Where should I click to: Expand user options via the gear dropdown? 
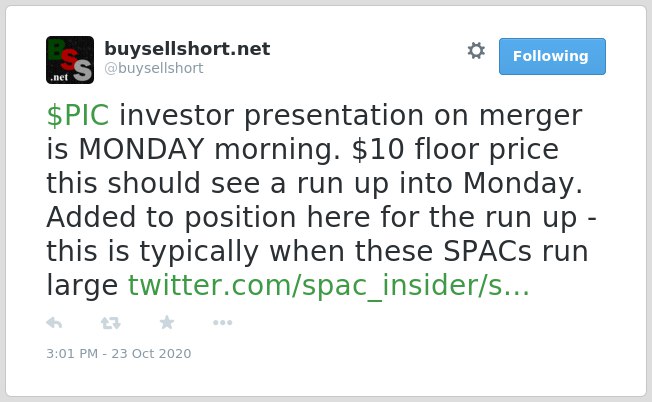point(476,51)
